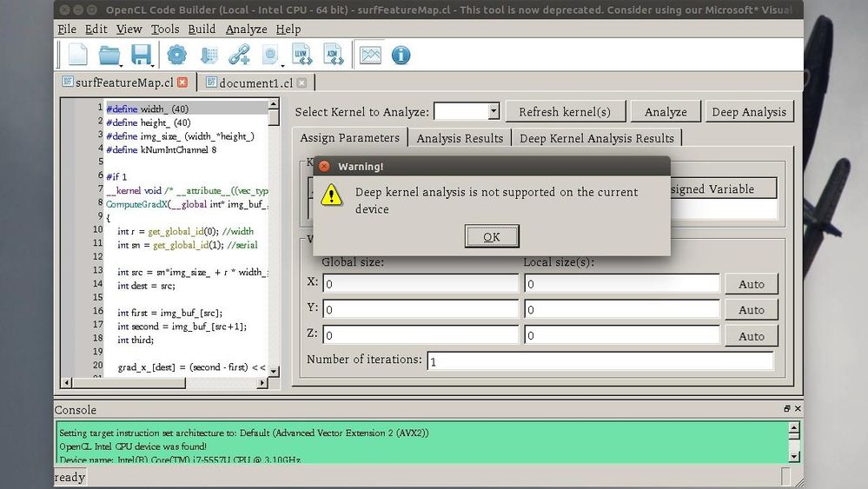Confirm the warning with OK
The image size is (868, 489).
point(492,237)
